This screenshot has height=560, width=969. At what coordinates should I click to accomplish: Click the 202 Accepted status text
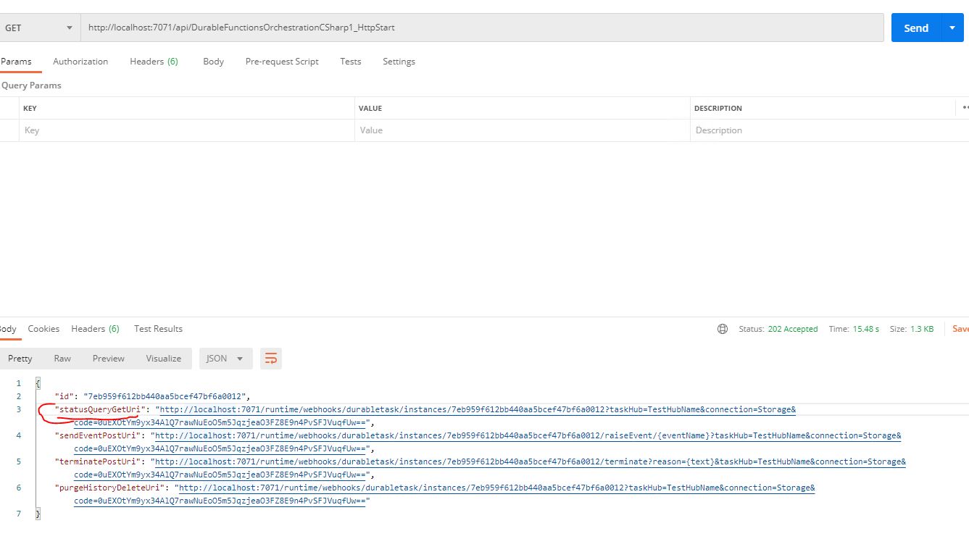pos(793,329)
